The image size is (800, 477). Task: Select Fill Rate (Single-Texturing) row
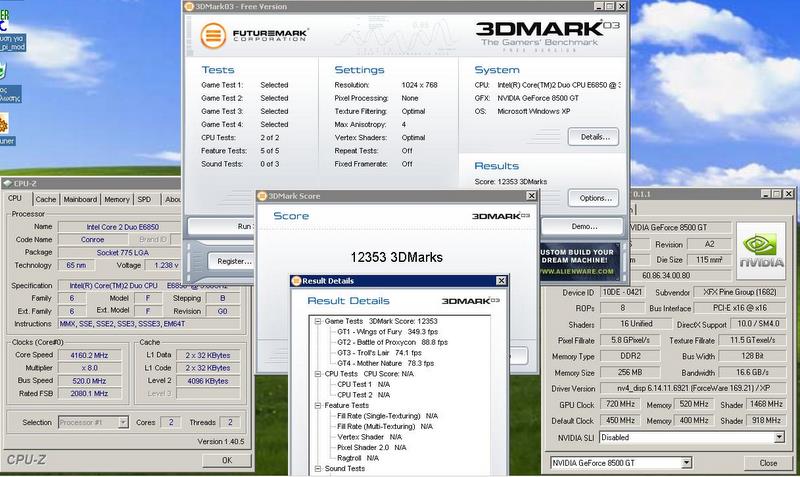pos(387,416)
